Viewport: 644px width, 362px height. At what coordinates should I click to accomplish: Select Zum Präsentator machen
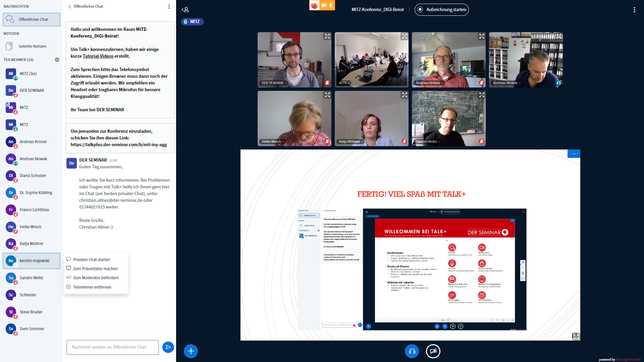point(96,268)
